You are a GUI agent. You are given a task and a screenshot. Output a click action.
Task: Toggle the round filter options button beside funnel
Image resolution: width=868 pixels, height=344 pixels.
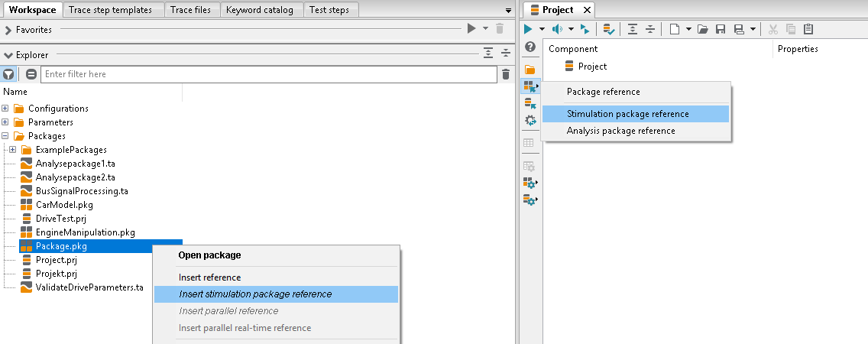pyautogui.click(x=31, y=74)
